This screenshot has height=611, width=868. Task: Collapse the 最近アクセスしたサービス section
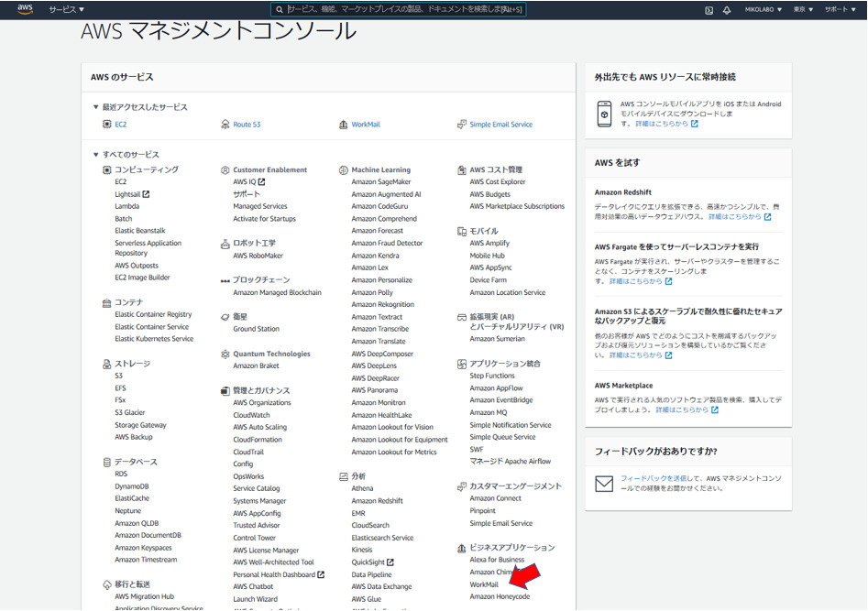(x=95, y=107)
